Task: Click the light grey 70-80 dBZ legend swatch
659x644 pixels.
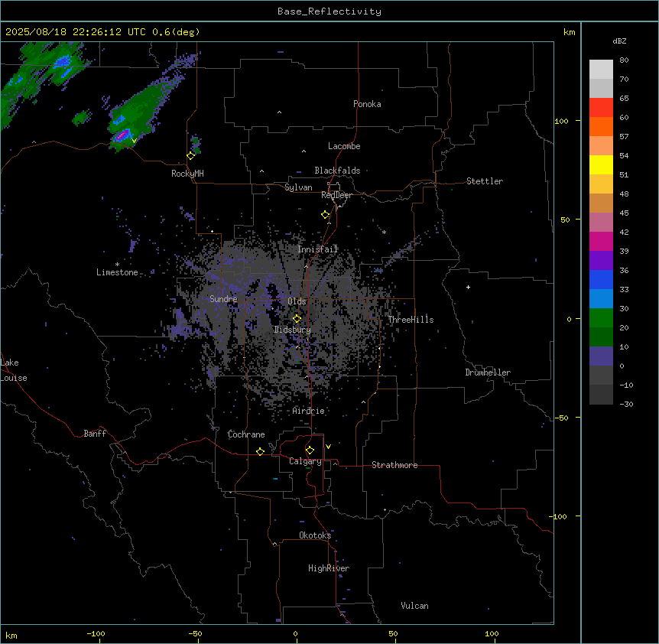Action: tap(601, 70)
